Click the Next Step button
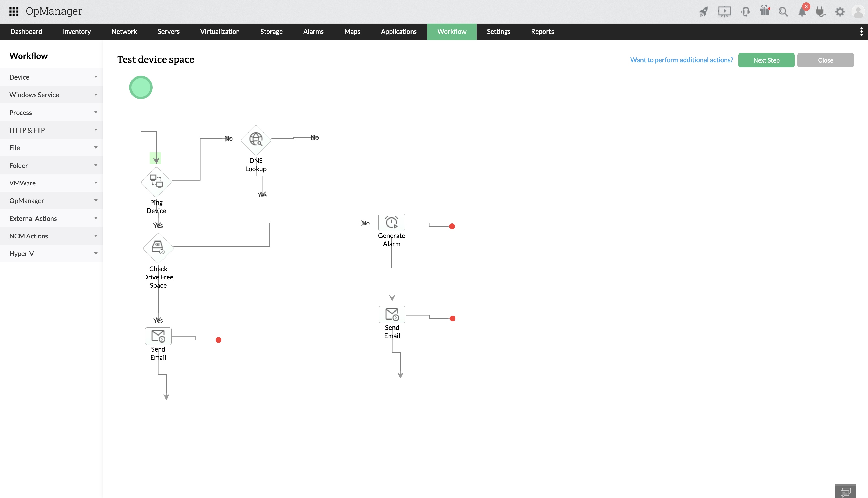 (x=766, y=60)
